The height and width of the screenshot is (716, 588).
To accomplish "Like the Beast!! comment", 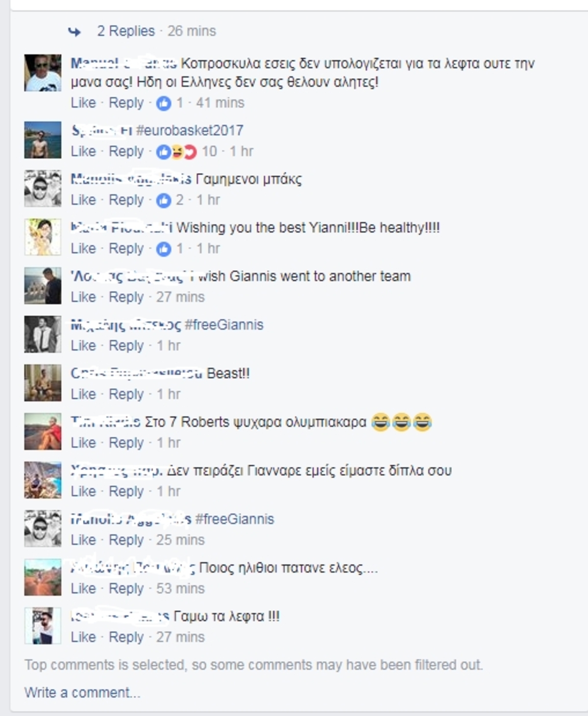I will point(83,394).
